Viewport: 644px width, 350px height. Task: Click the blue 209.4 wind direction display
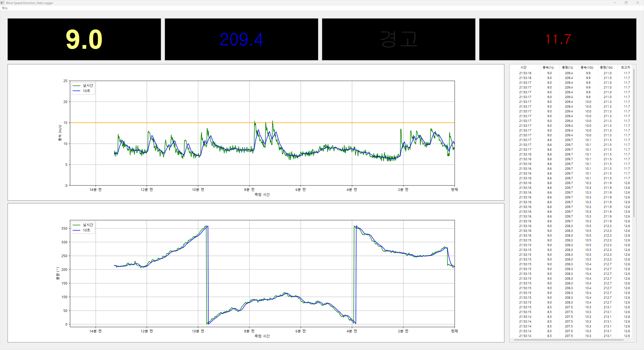(x=241, y=39)
